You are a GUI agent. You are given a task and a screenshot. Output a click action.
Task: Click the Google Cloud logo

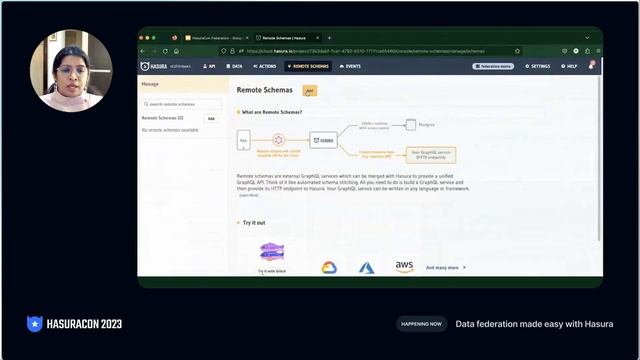pyautogui.click(x=329, y=267)
